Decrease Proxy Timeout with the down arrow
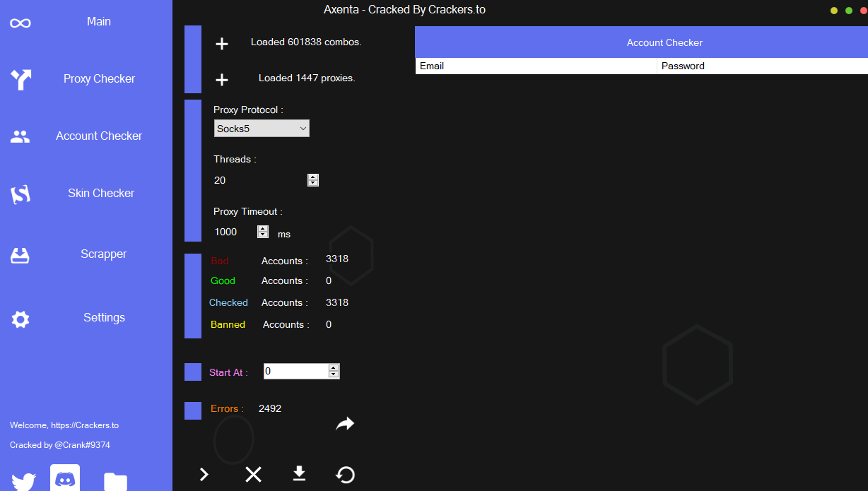Screen dimensions: 868x491 (263, 235)
